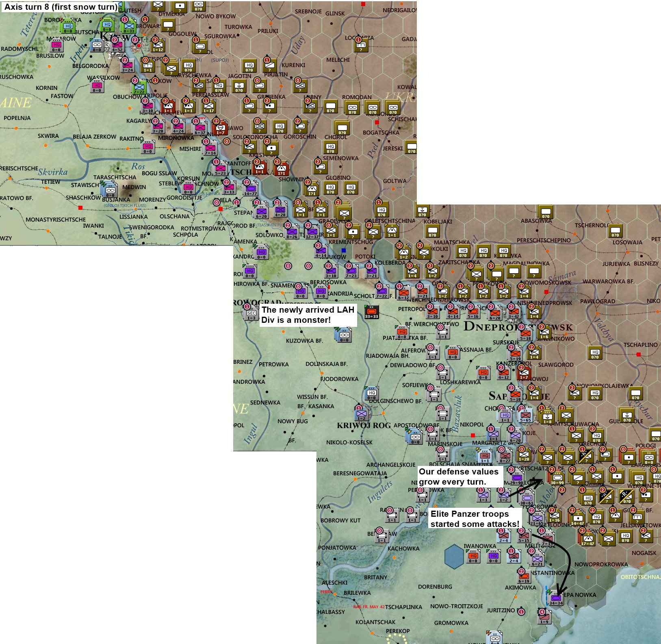661x644 pixels.
Task: Click the PAWLOGRAD town label
Action: pyautogui.click(x=597, y=301)
